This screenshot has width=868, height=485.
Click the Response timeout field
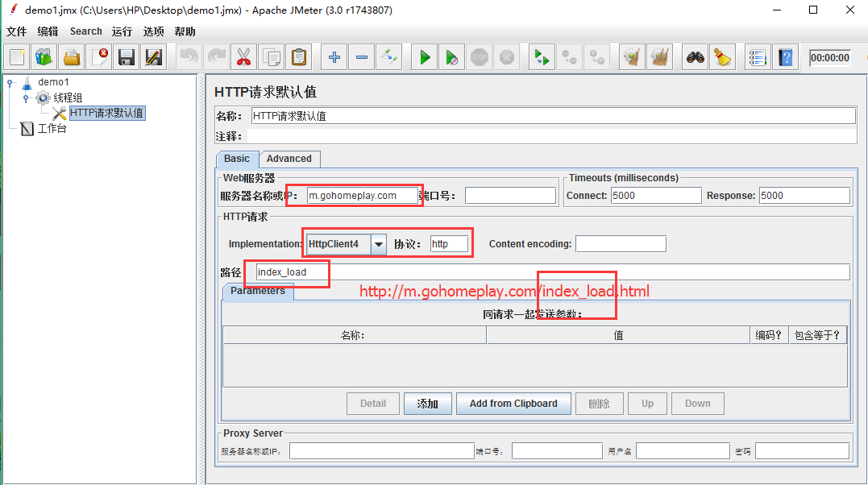click(x=804, y=196)
